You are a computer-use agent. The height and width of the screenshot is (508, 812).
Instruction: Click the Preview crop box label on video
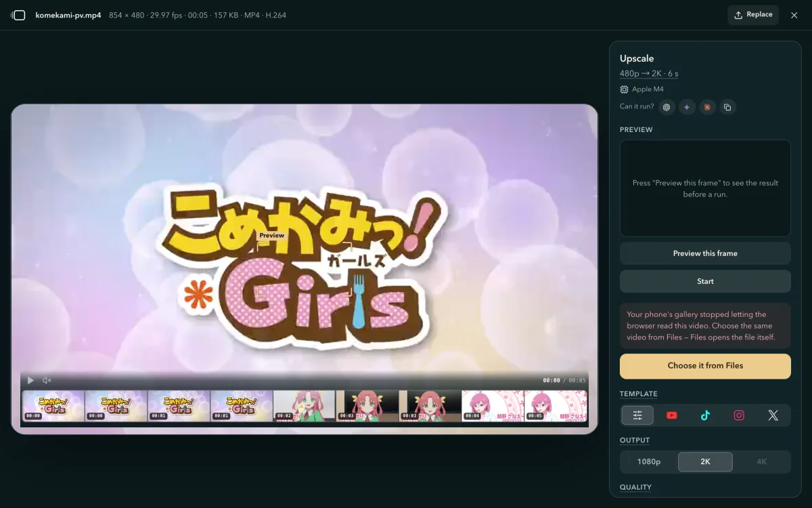click(271, 236)
